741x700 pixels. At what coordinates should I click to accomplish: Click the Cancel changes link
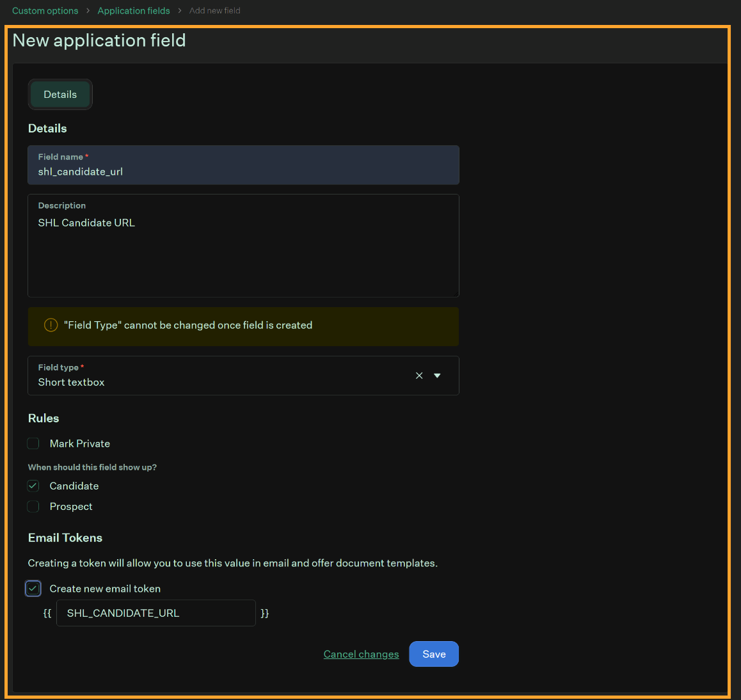click(x=361, y=654)
